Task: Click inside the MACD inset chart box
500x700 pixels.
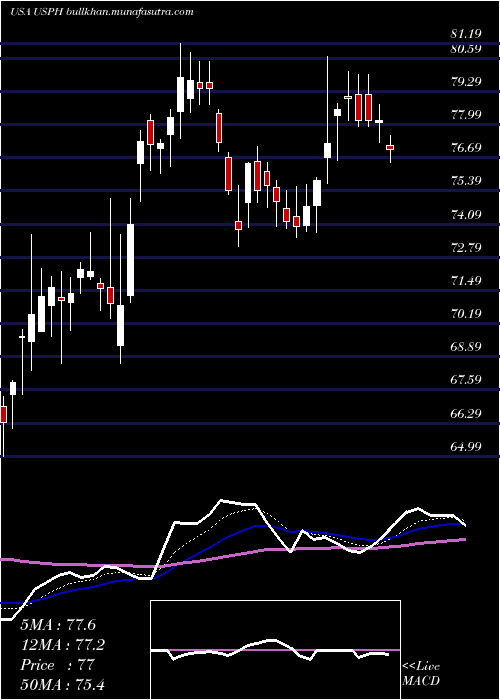Action: point(275,650)
